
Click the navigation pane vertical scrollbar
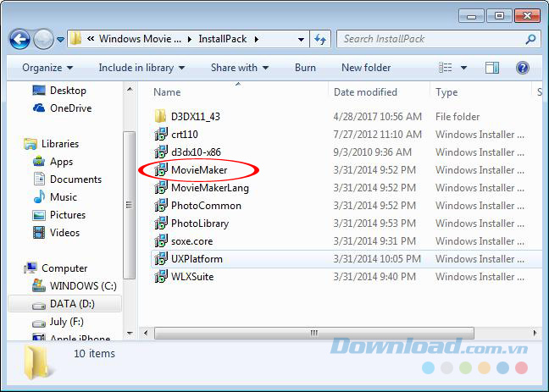129,203
